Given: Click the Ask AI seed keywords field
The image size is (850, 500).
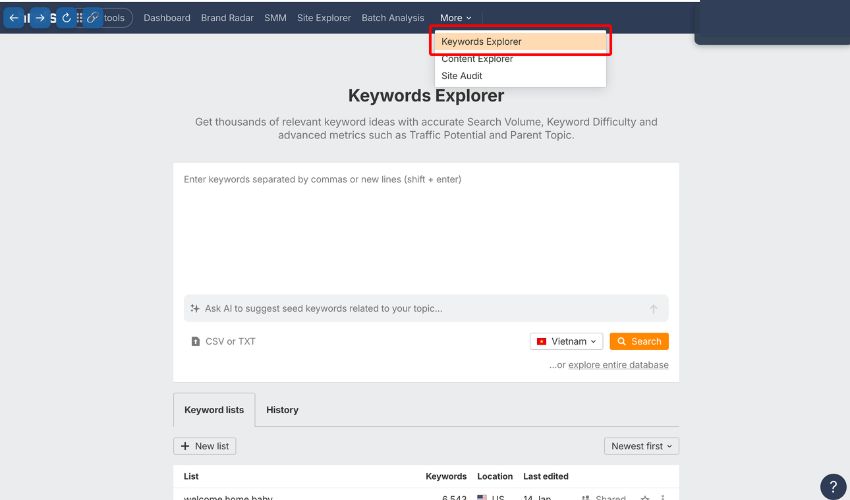Looking at the screenshot, I should point(426,309).
